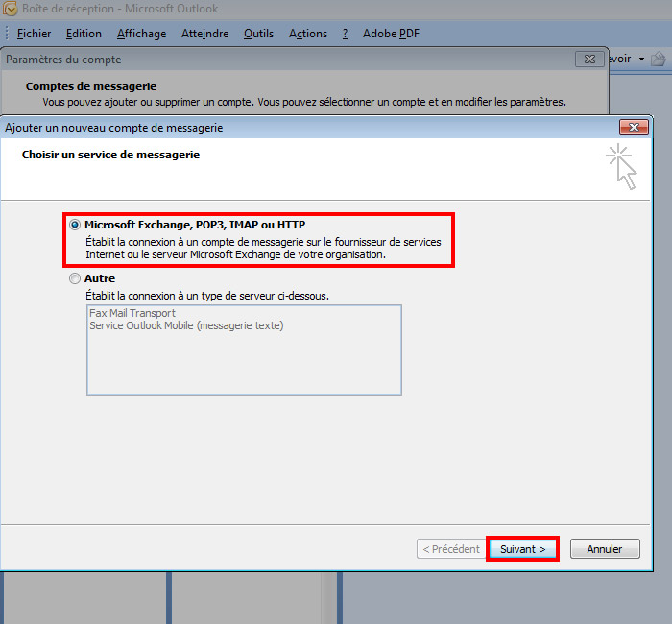Open the Edition menu
This screenshot has height=624, width=672.
pyautogui.click(x=84, y=34)
